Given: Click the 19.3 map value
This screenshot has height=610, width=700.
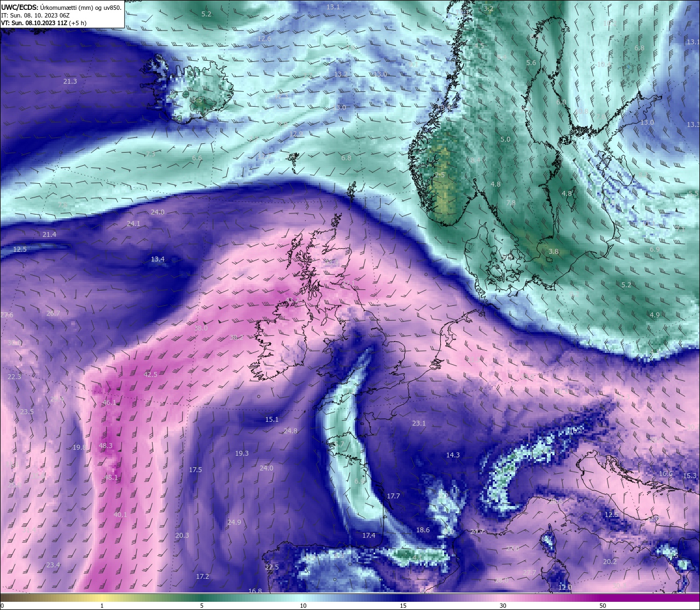Looking at the screenshot, I should [x=242, y=454].
